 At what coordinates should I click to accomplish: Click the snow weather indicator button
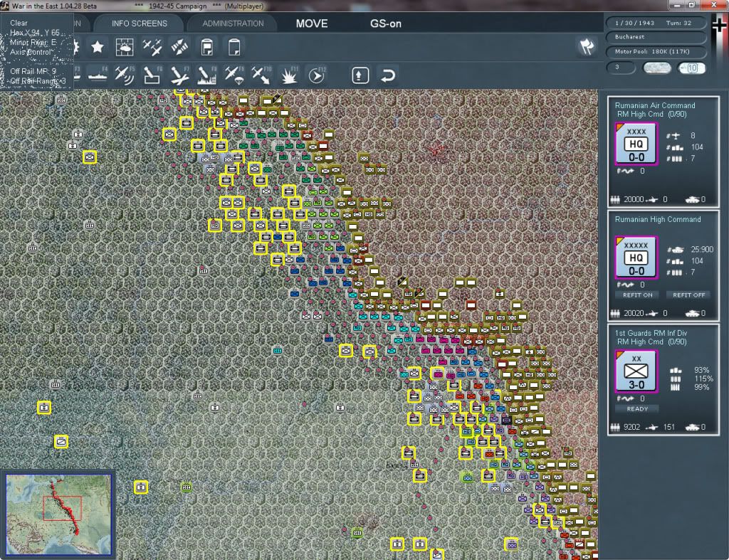click(x=656, y=68)
